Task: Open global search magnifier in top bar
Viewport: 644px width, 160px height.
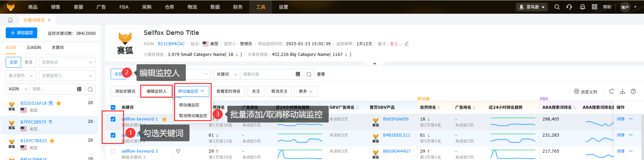Action: [x=557, y=7]
